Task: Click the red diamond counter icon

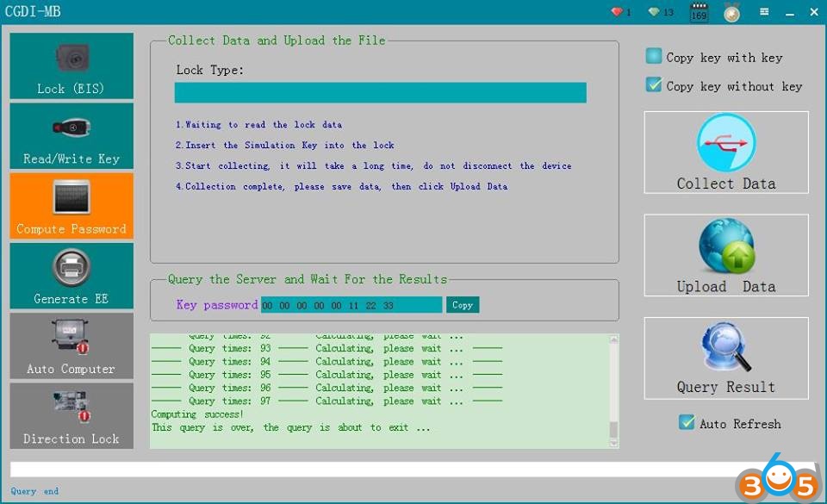Action: tap(617, 12)
